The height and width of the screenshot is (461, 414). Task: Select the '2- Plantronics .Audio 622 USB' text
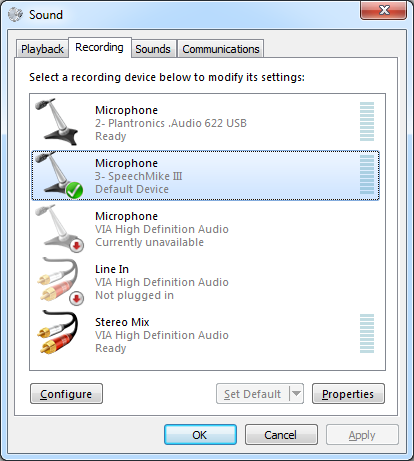(x=171, y=123)
